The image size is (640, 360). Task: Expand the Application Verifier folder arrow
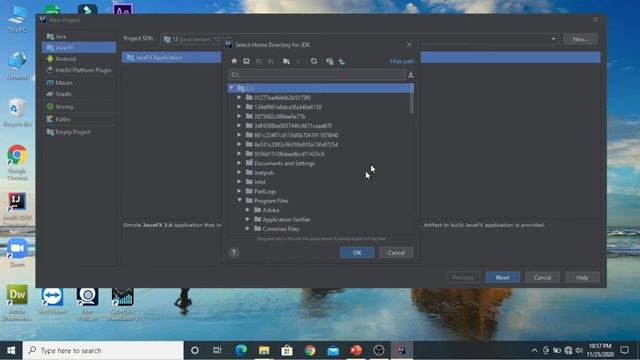click(248, 219)
